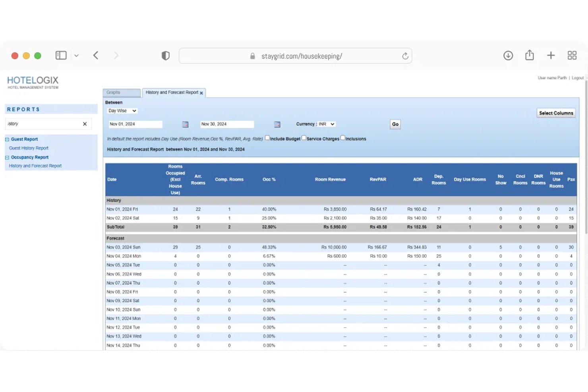Click the Occ % column header

click(269, 180)
